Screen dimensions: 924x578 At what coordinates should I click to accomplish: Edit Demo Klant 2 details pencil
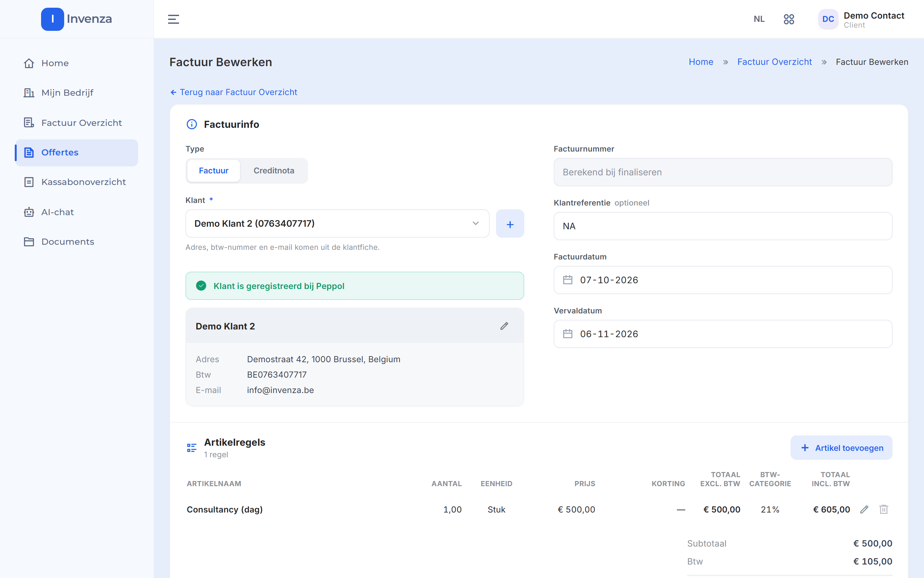(x=504, y=326)
